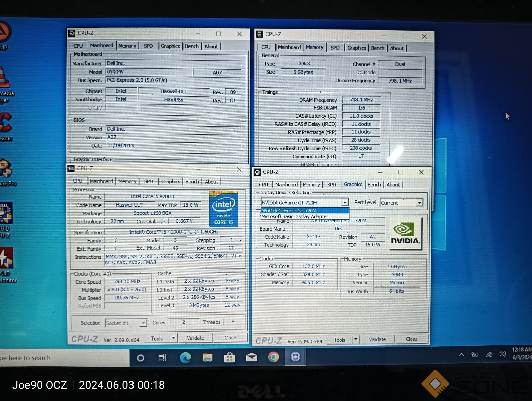
Task: Click the DRAM Frequency 798.1 MHz field
Action: pos(361,100)
